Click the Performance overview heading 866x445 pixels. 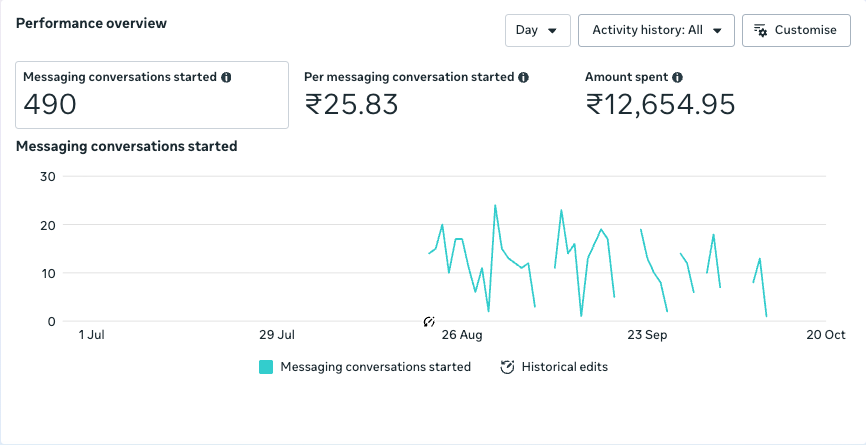pyautogui.click(x=91, y=23)
